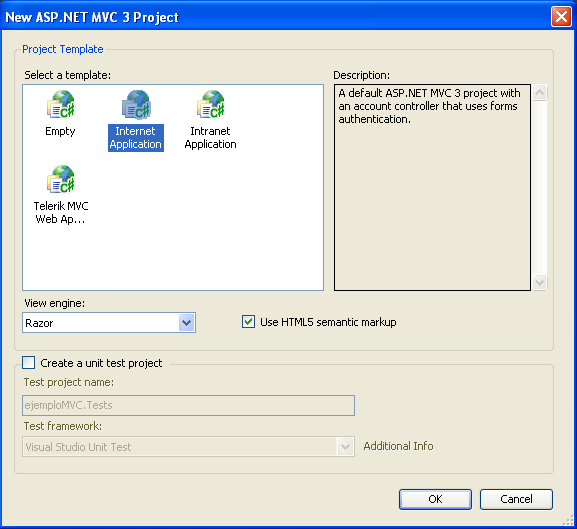Choose the Internet Application template icon
The width and height of the screenshot is (577, 529).
(x=136, y=104)
